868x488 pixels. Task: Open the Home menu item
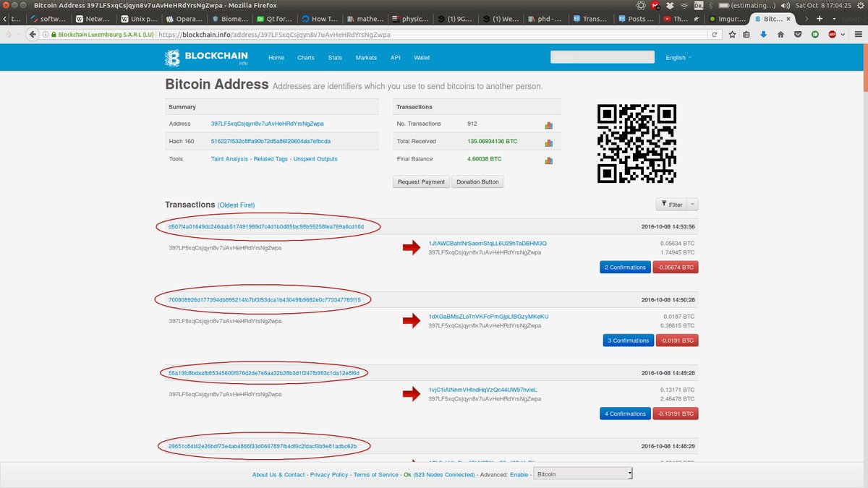[276, 58]
